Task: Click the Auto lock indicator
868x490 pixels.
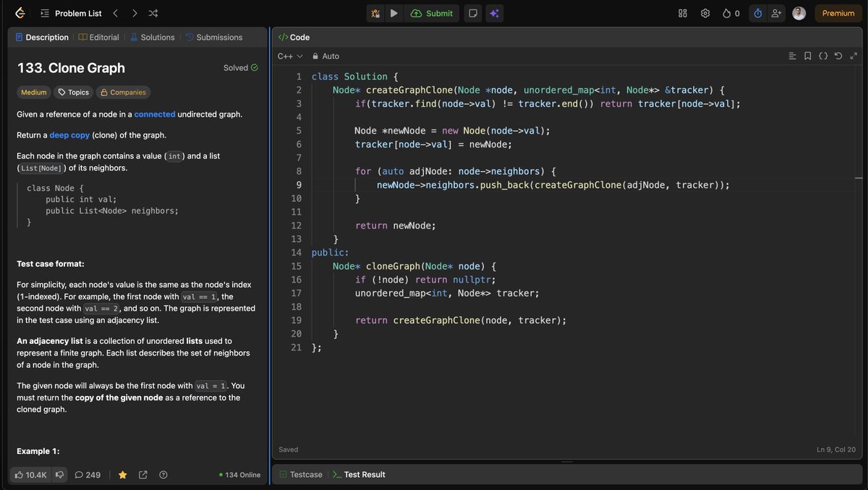Action: pos(325,56)
